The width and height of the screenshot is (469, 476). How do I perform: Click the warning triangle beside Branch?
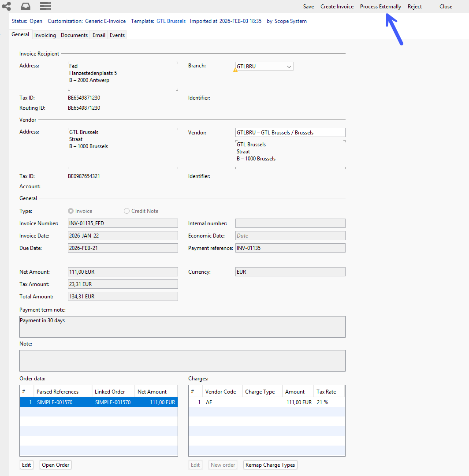[x=235, y=70]
